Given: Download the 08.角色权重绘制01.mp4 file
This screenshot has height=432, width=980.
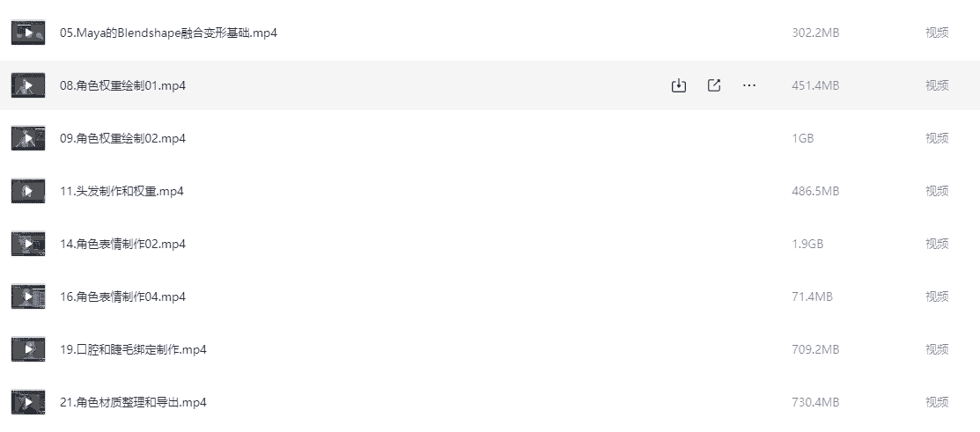Looking at the screenshot, I should (x=679, y=85).
